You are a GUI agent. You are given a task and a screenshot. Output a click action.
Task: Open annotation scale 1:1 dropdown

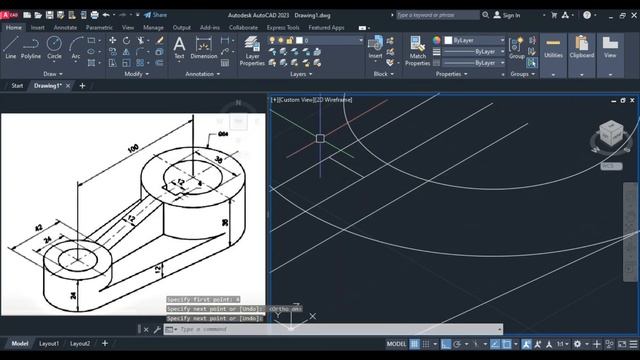[x=562, y=344]
